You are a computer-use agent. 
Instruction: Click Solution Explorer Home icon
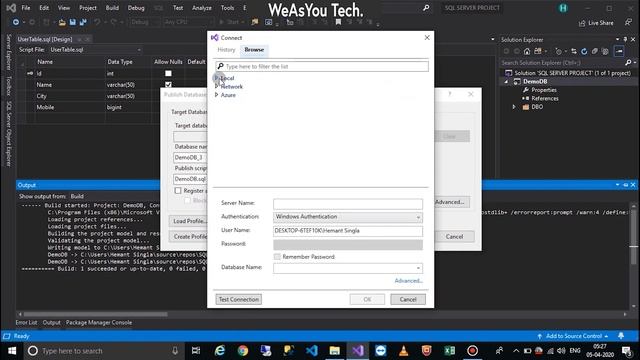tap(527, 51)
